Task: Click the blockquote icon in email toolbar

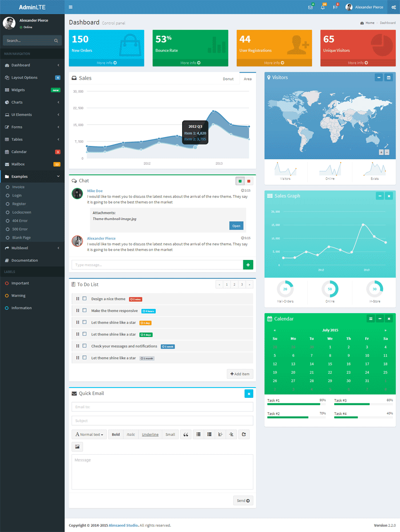Action: [x=185, y=435]
